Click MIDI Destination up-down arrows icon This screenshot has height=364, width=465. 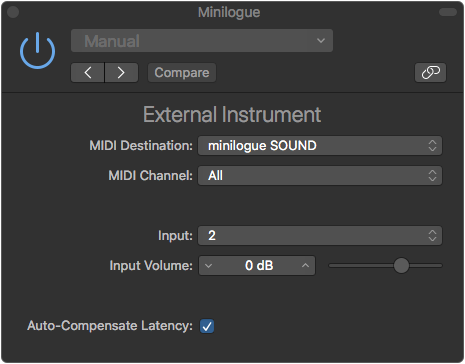(x=432, y=146)
